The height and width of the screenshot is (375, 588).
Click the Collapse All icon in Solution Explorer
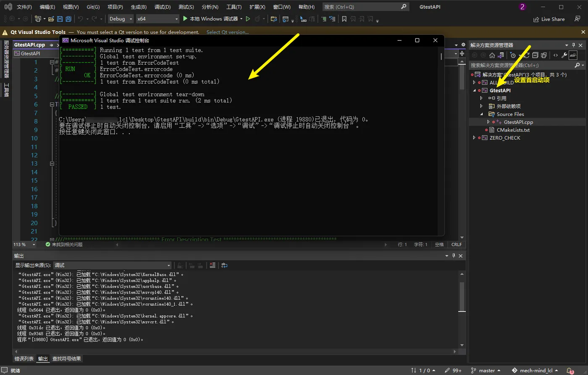coord(535,55)
